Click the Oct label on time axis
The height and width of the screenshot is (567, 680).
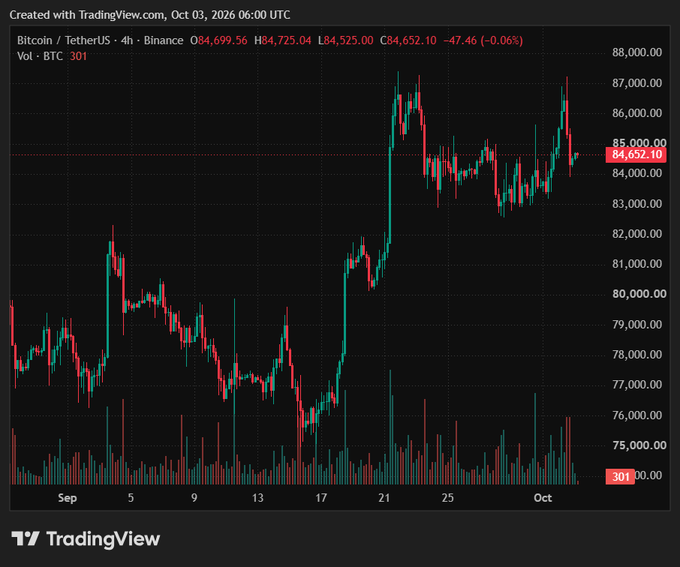coord(543,498)
